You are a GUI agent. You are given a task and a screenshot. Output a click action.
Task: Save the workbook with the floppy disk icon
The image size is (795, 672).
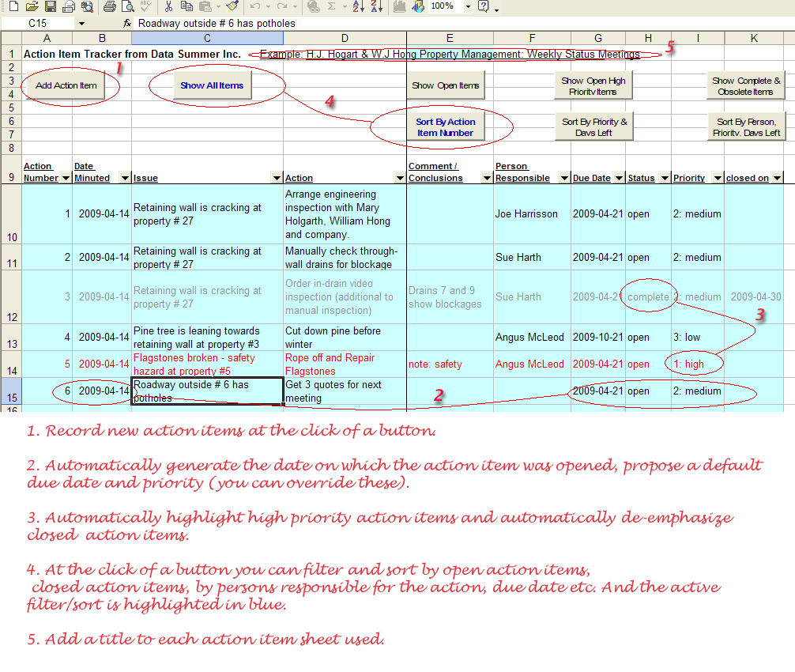pyautogui.click(x=51, y=6)
